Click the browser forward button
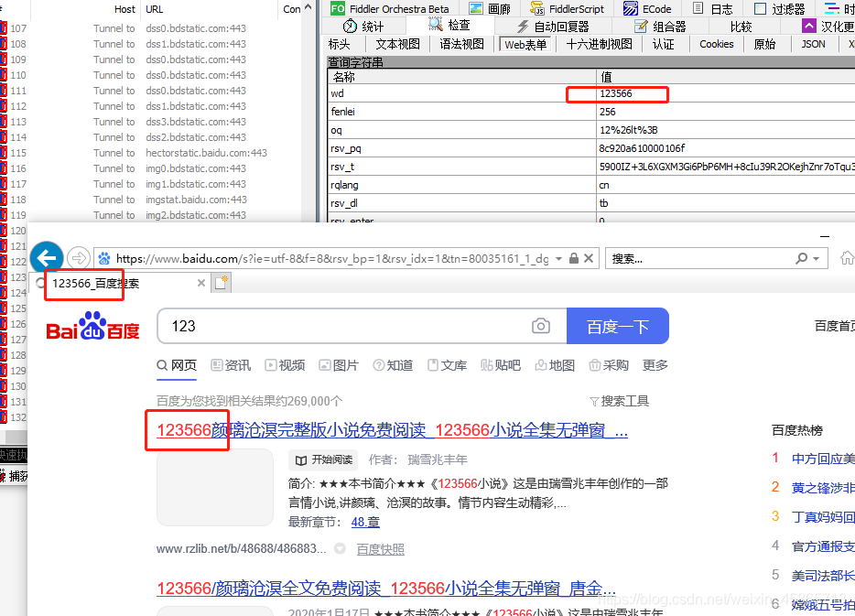Image resolution: width=855 pixels, height=616 pixels. pyautogui.click(x=79, y=258)
